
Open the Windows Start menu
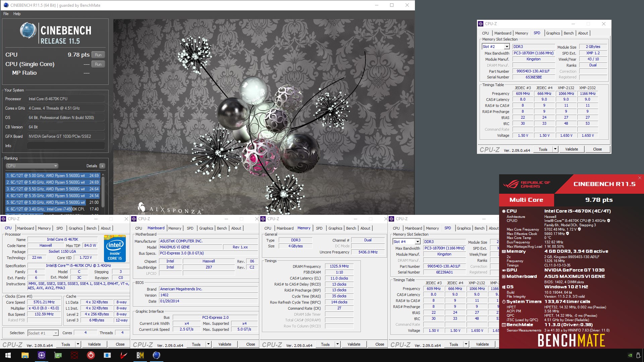pos(8,355)
